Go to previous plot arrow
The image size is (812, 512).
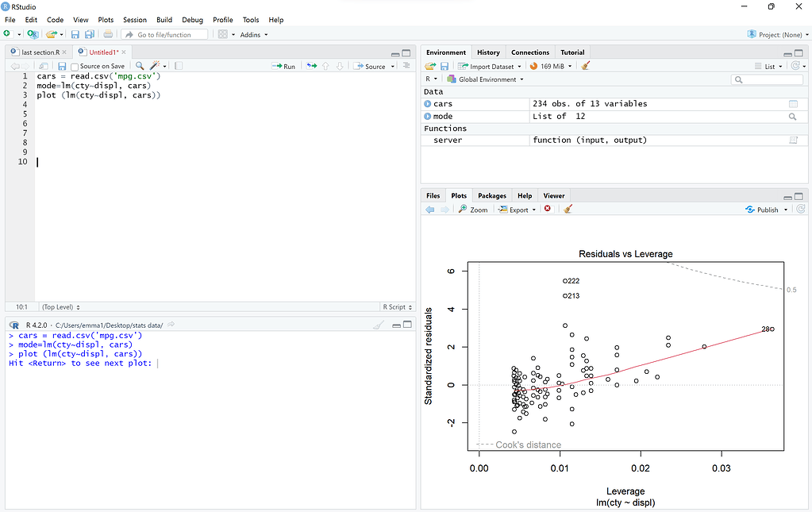pyautogui.click(x=430, y=210)
